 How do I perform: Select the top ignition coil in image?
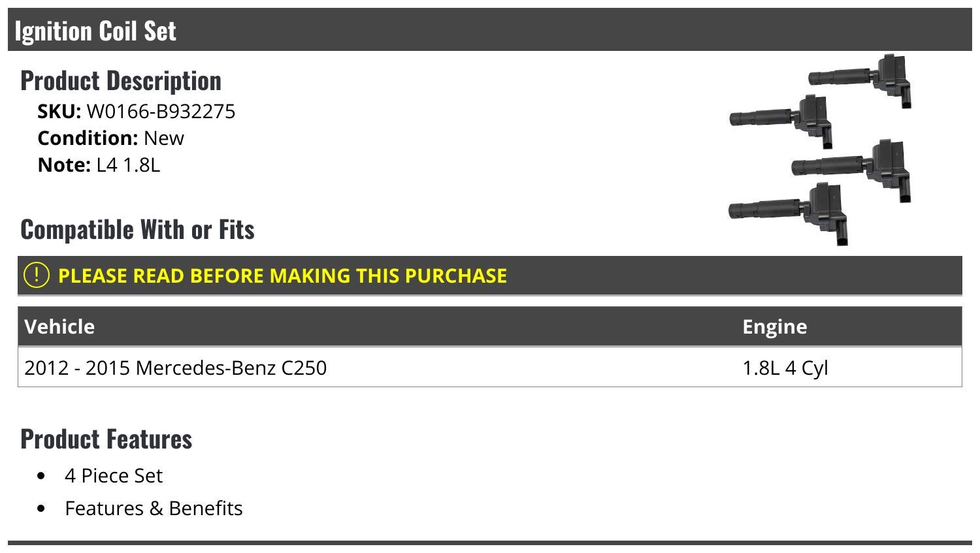click(860, 80)
